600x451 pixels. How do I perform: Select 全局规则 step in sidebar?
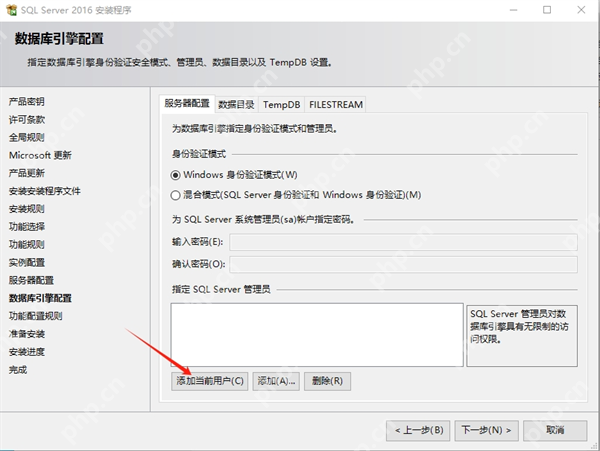27,137
